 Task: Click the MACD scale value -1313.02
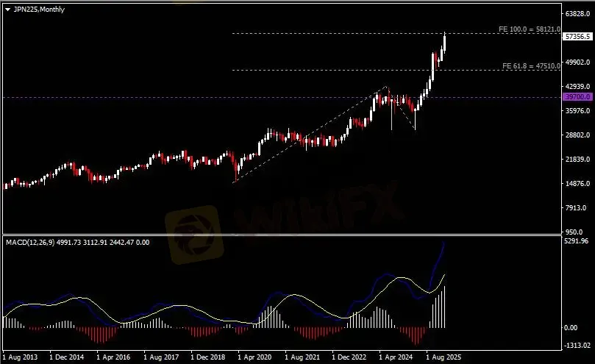pos(577,345)
